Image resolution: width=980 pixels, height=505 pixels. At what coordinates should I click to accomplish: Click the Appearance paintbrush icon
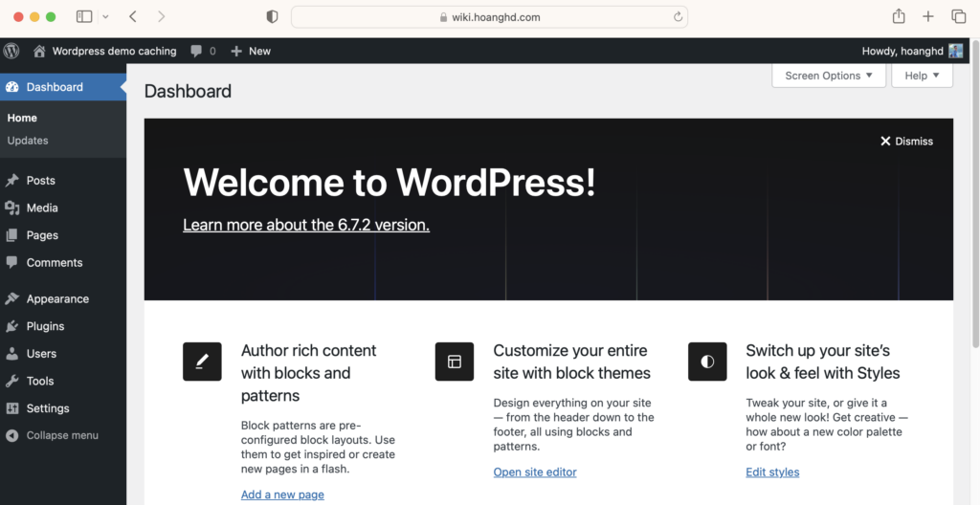click(11, 298)
